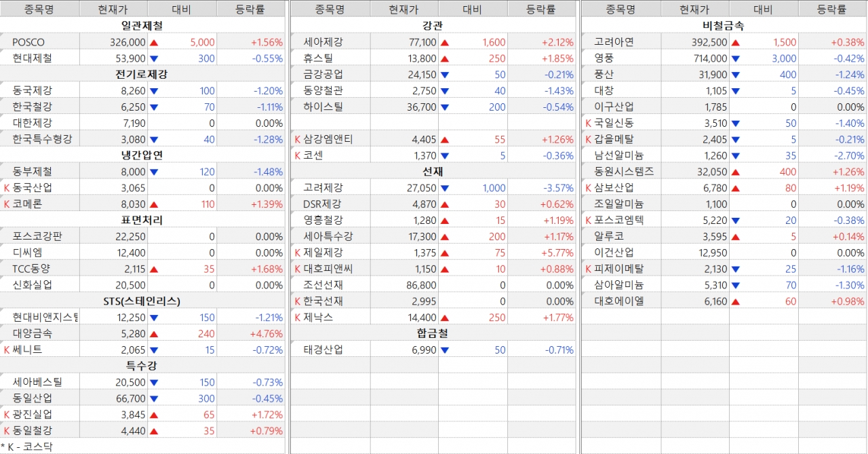The width and height of the screenshot is (868, 454).
Task: Select the 조선선재 stock name
Action: [x=323, y=285]
